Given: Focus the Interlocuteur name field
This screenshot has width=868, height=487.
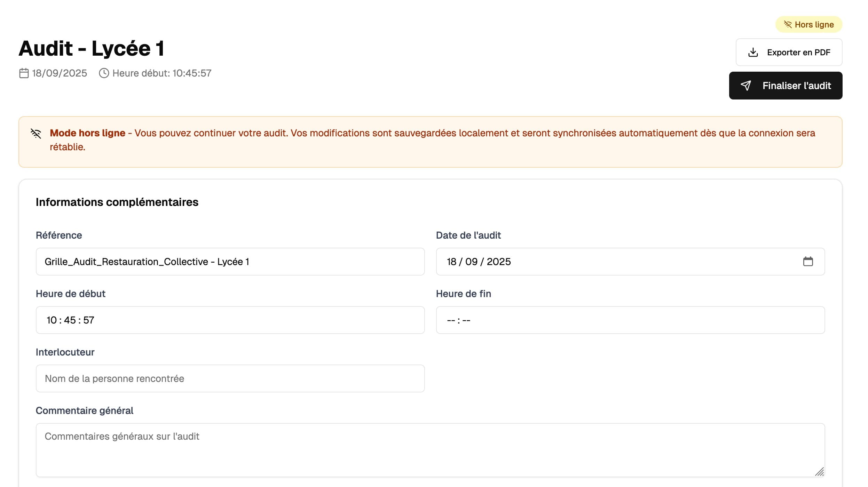Looking at the screenshot, I should pyautogui.click(x=230, y=378).
